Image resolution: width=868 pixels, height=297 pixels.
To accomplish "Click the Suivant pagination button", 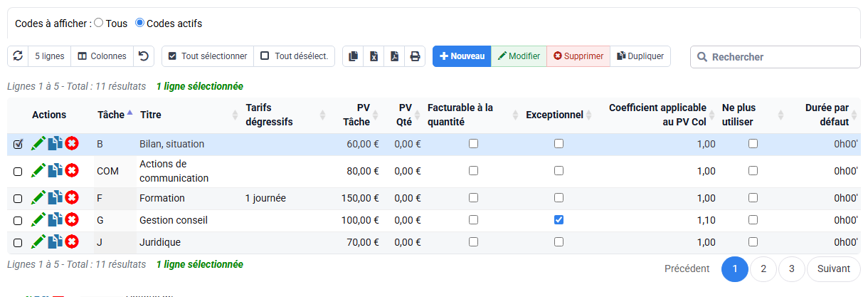I will click(833, 269).
